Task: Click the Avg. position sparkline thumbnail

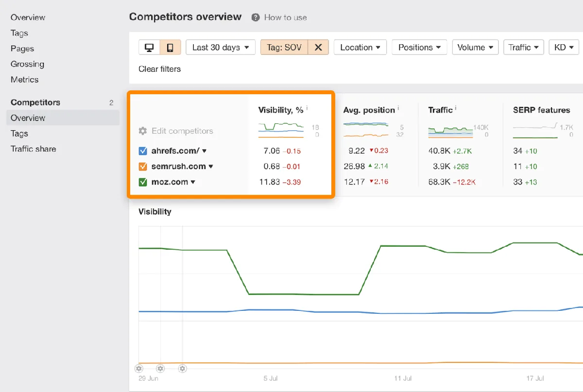Action: pos(366,130)
